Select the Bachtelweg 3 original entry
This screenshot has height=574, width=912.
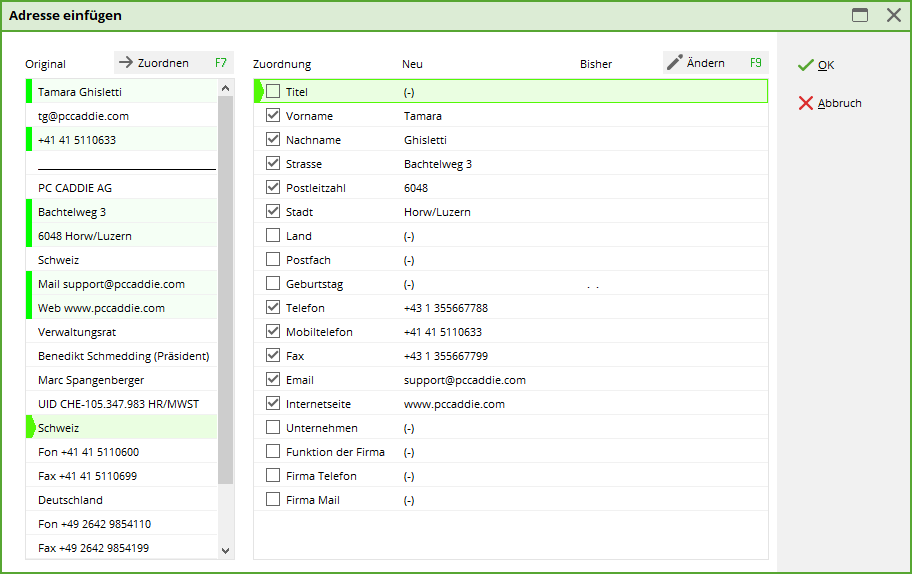(72, 212)
